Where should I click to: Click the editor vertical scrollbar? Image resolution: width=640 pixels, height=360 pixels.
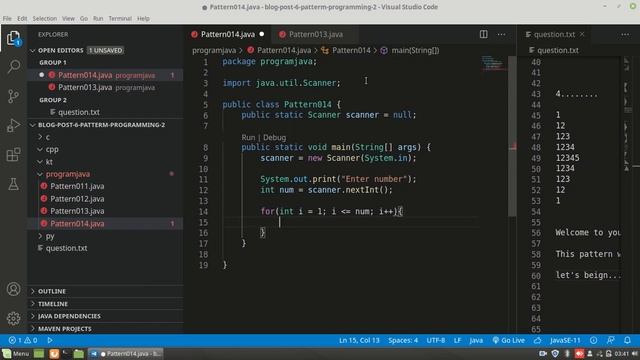pos(512,136)
